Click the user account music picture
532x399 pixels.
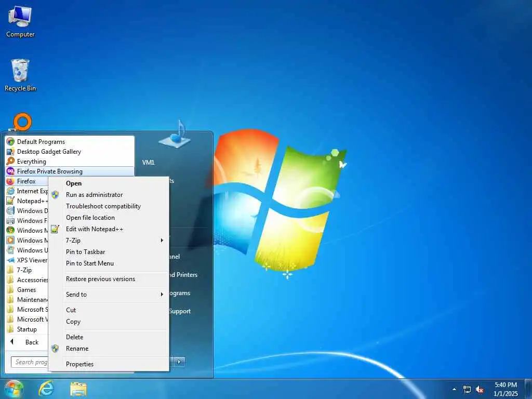pos(175,134)
